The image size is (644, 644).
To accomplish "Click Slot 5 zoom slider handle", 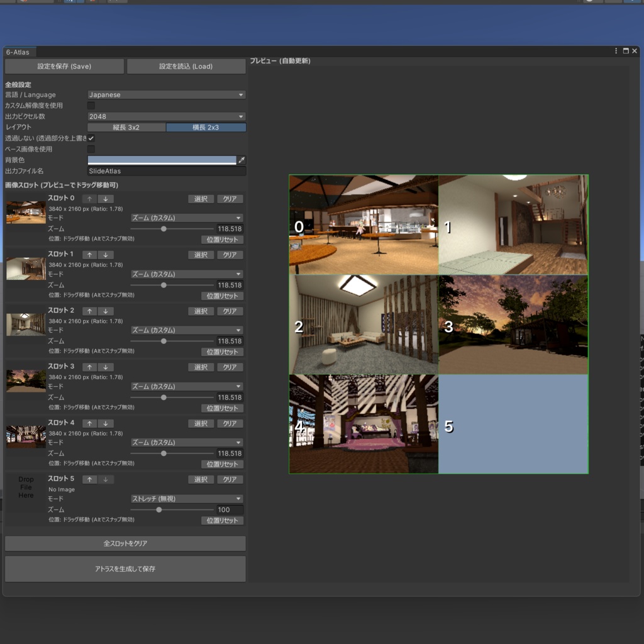I will point(159,509).
